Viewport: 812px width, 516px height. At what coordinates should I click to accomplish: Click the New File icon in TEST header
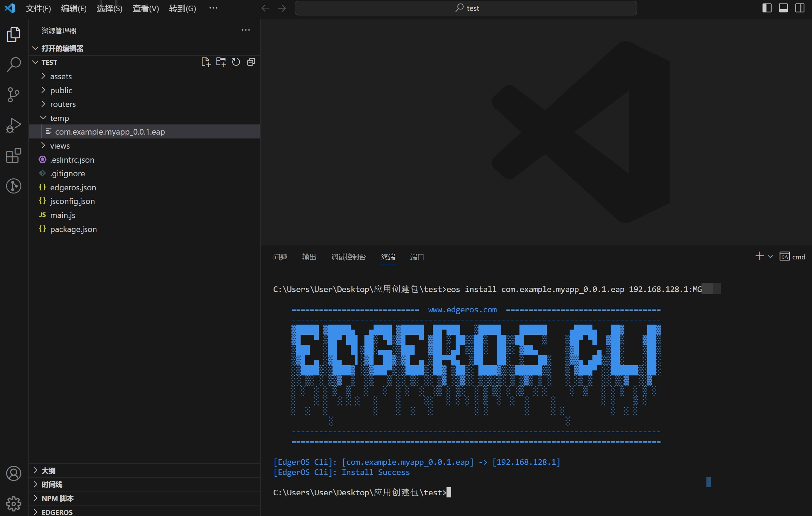click(206, 62)
